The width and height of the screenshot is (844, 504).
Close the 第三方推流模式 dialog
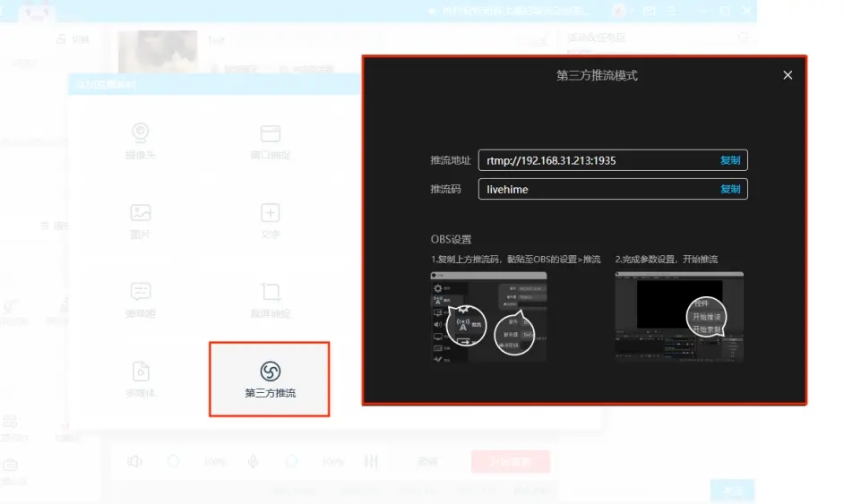[788, 75]
